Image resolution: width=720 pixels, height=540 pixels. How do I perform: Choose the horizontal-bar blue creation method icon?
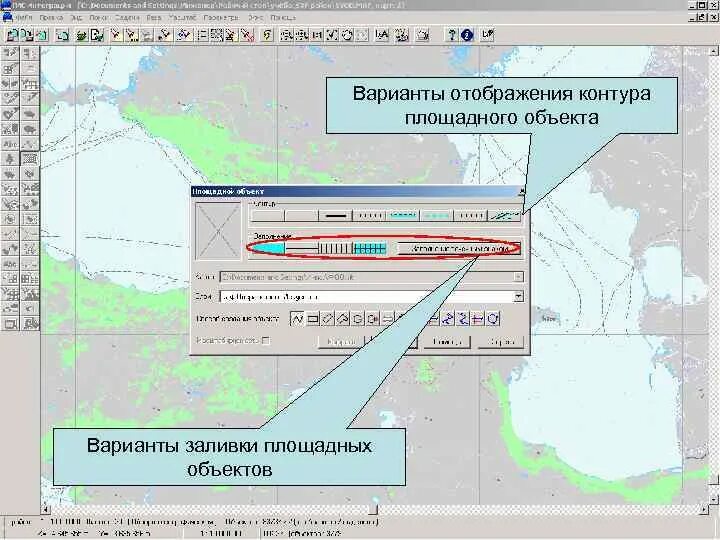point(478,318)
